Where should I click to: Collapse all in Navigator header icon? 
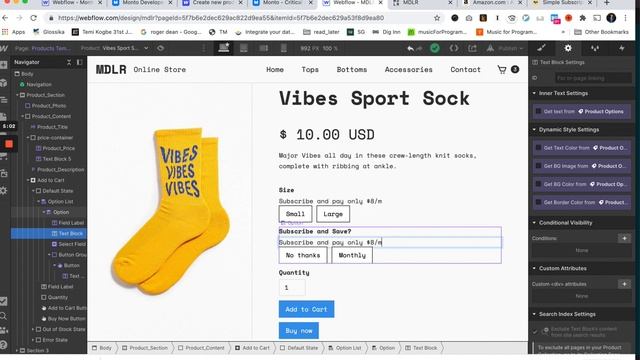pos(69,62)
